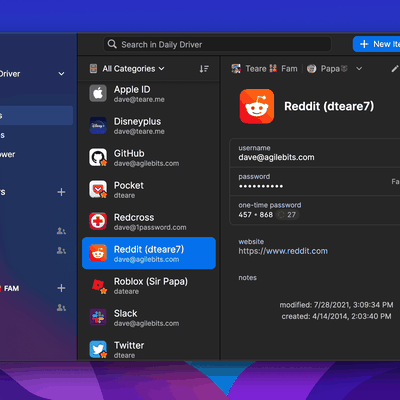Image resolution: width=400 pixels, height=400 pixels.
Task: Open the All Categories dropdown
Action: click(133, 69)
